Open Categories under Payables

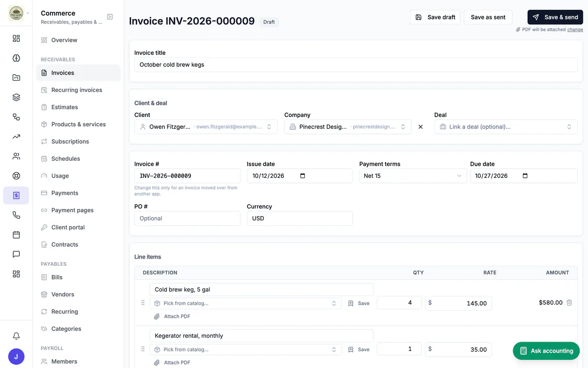(x=78, y=329)
